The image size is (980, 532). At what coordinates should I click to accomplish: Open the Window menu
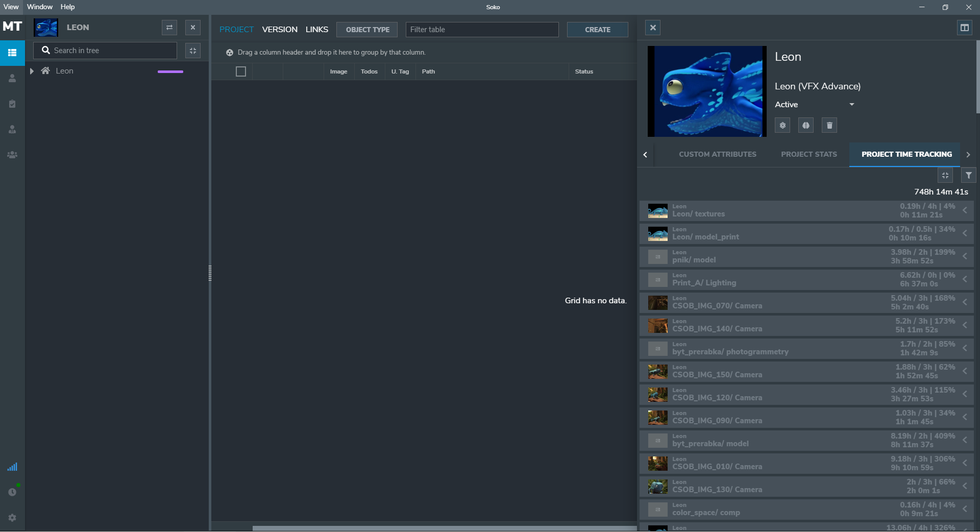[39, 7]
